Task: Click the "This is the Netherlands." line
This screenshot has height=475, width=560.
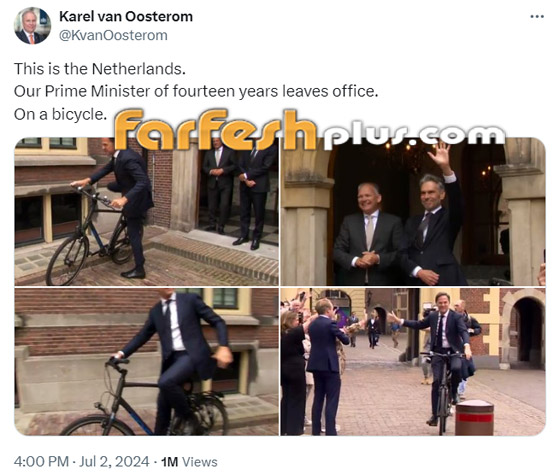Action: click(x=100, y=69)
